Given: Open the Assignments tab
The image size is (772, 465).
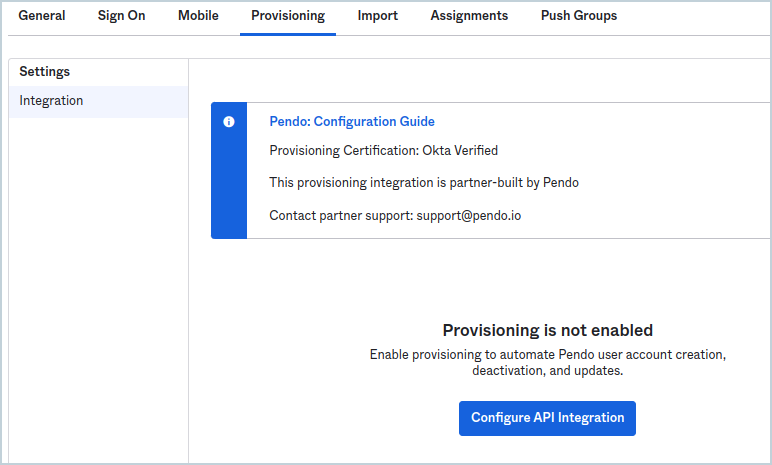Looking at the screenshot, I should point(469,16).
